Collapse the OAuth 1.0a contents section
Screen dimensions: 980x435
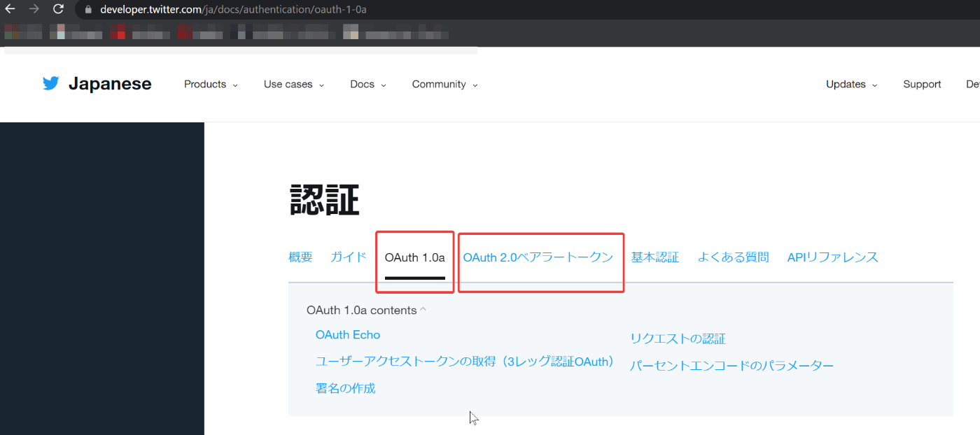pos(367,310)
